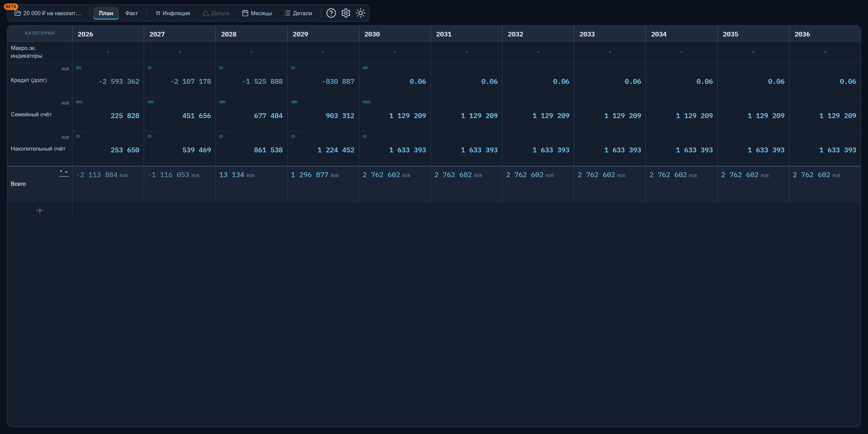This screenshot has height=434, width=868.
Task: Add macro indicator for 2026
Action: pos(108,52)
